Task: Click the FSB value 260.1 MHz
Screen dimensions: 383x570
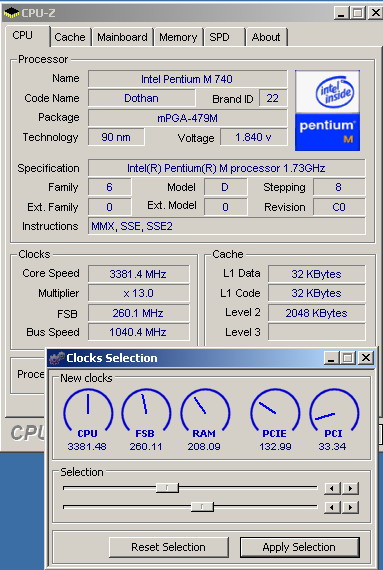Action: (x=138, y=313)
